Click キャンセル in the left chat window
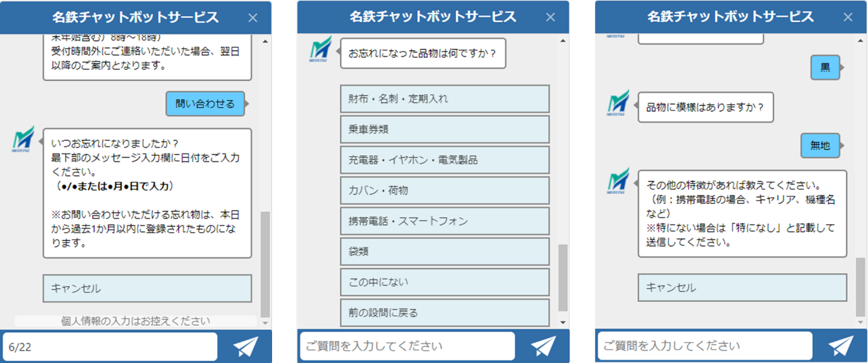 click(147, 289)
